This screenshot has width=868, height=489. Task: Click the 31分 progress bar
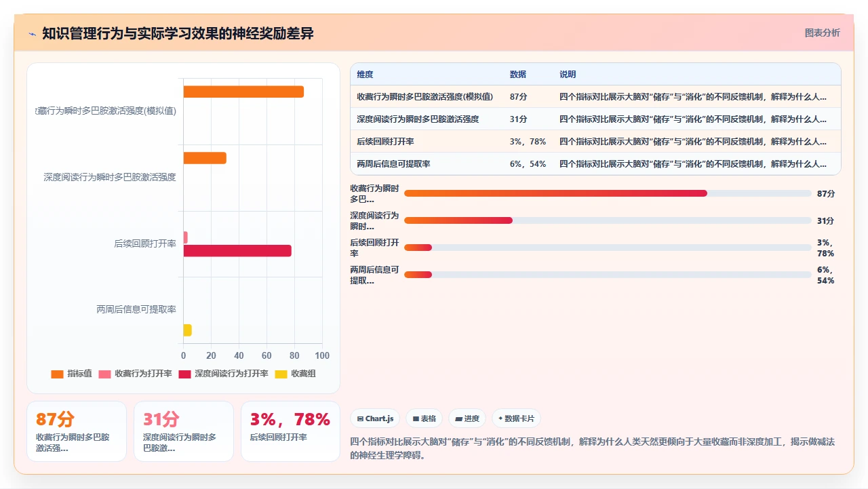click(608, 220)
